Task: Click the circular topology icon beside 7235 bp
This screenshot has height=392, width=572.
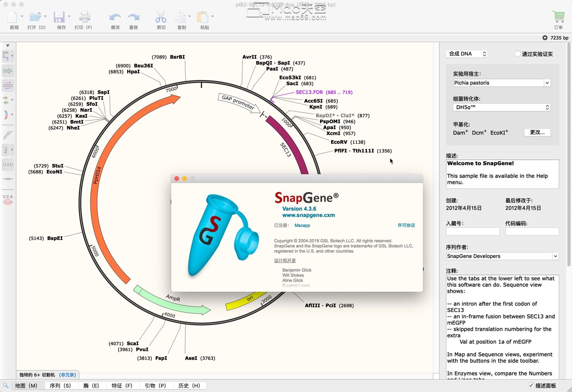Action: 545,38
